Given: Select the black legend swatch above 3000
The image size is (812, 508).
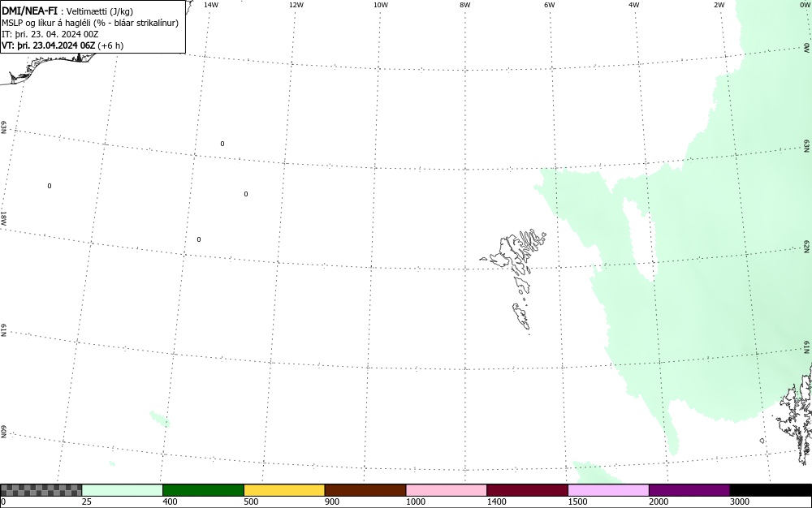Looking at the screenshot, I should (771, 490).
